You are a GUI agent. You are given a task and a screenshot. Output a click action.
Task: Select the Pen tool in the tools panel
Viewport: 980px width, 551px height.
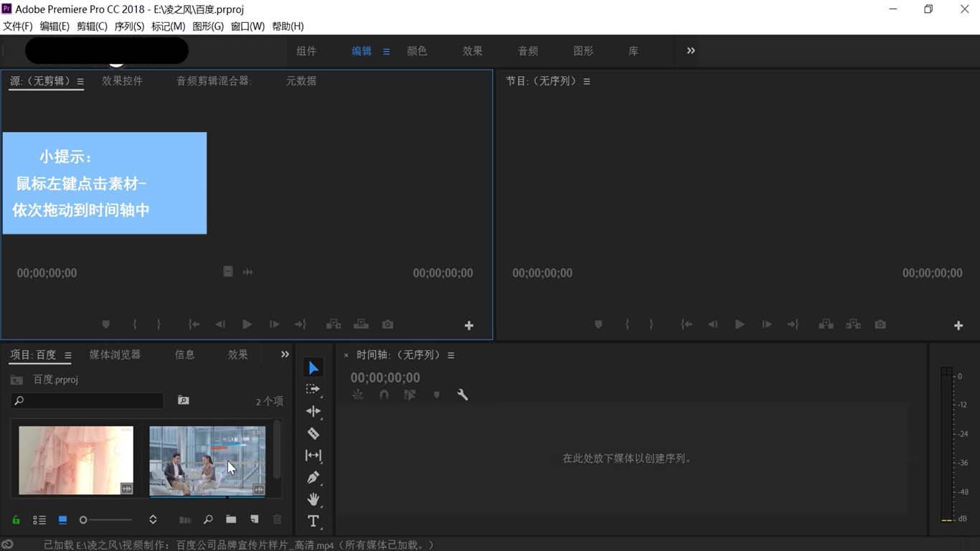pos(313,477)
